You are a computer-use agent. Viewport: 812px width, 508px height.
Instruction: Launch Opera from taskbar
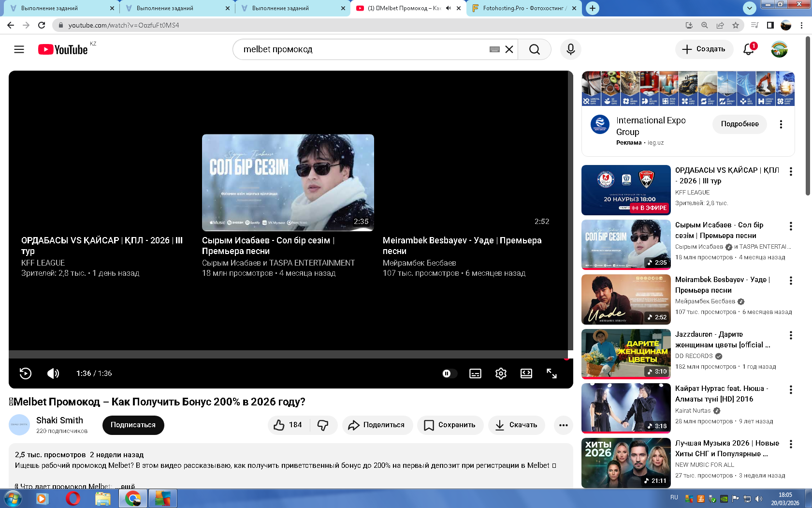(x=73, y=498)
